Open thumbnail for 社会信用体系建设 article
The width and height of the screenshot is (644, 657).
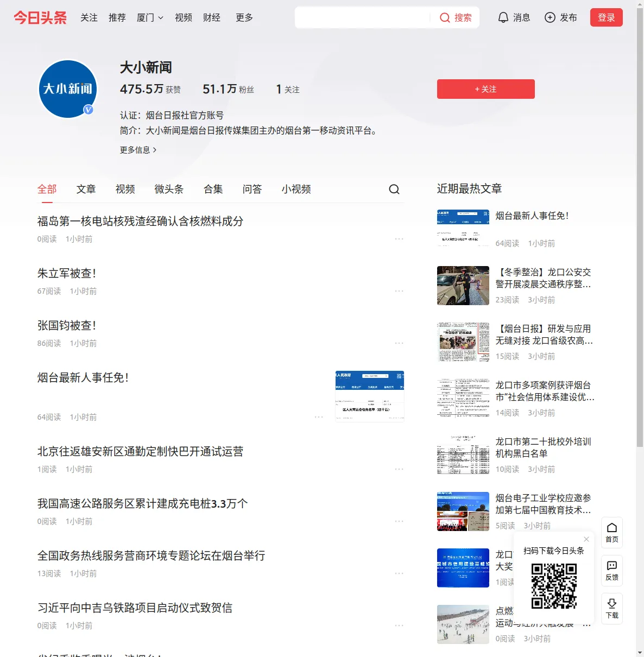[x=463, y=399]
